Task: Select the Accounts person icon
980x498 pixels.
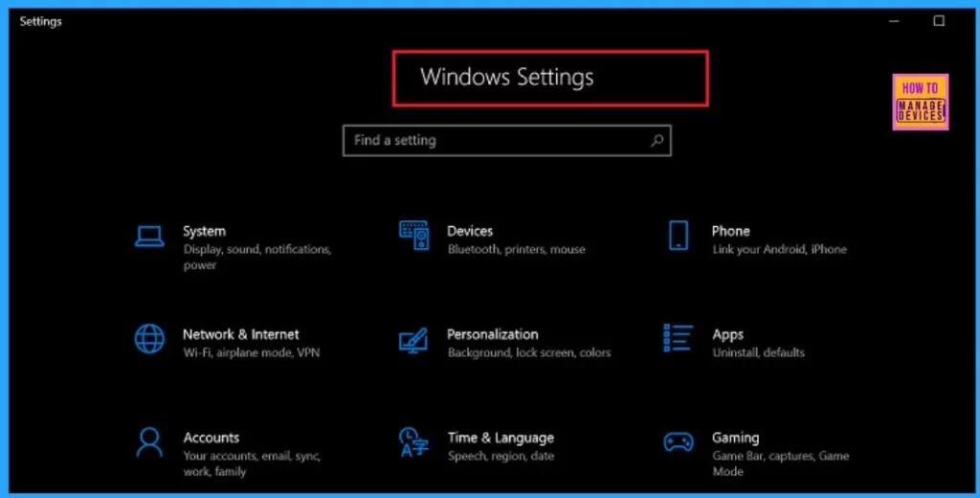Action: click(149, 442)
